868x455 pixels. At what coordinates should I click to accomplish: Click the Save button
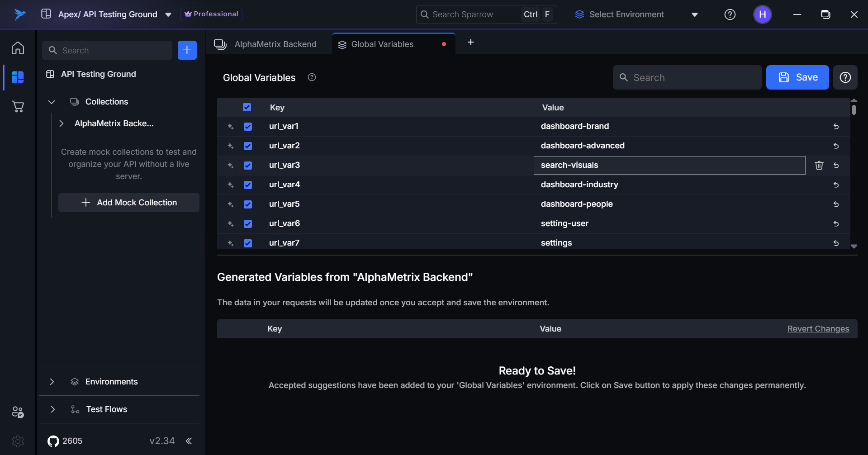pyautogui.click(x=797, y=77)
